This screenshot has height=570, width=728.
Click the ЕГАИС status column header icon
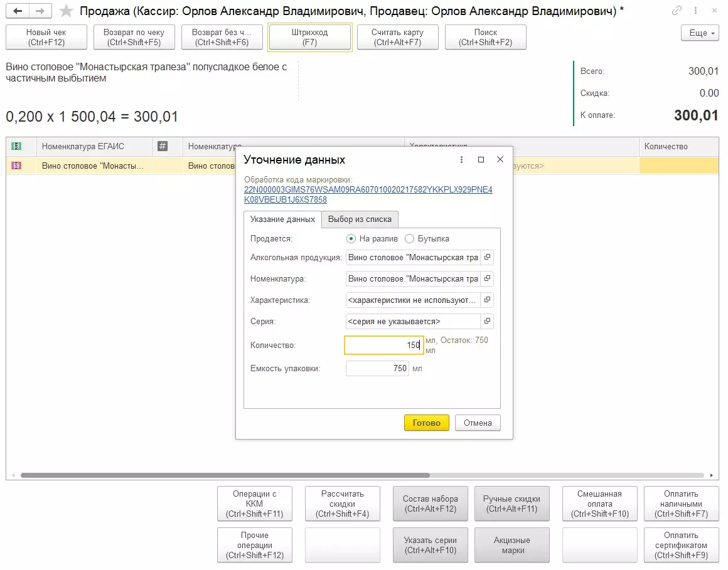click(16, 146)
